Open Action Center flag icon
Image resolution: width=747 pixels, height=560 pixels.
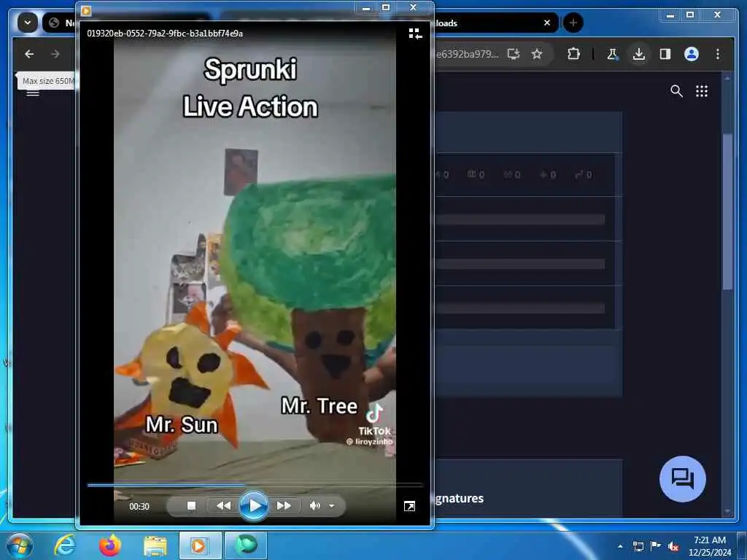coord(656,545)
